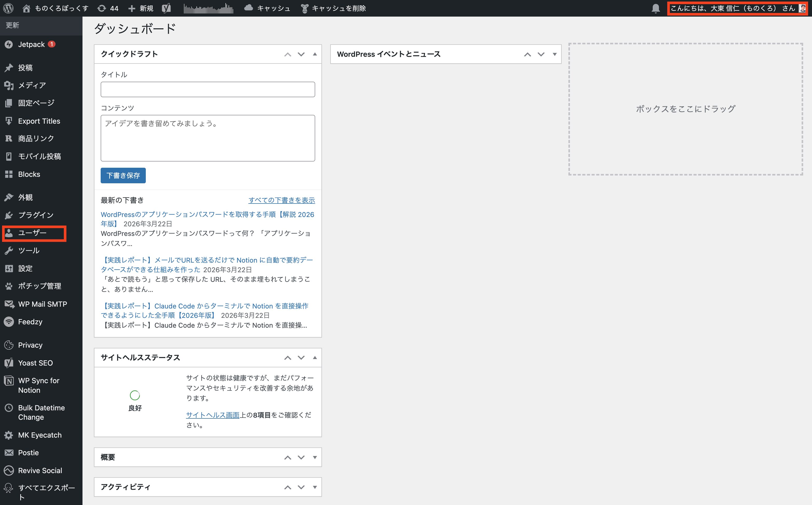Click the キャッシュを削除 icon
The height and width of the screenshot is (505, 812).
[304, 8]
